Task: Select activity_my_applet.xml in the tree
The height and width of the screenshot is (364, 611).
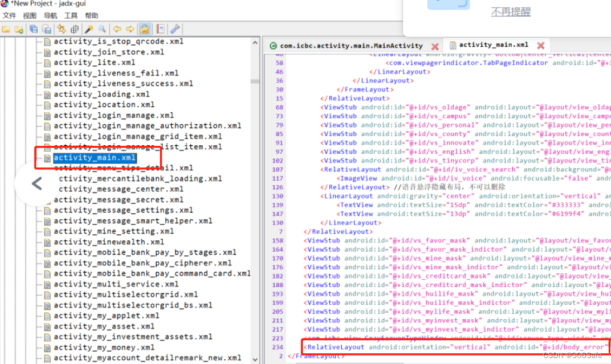Action: (107, 316)
